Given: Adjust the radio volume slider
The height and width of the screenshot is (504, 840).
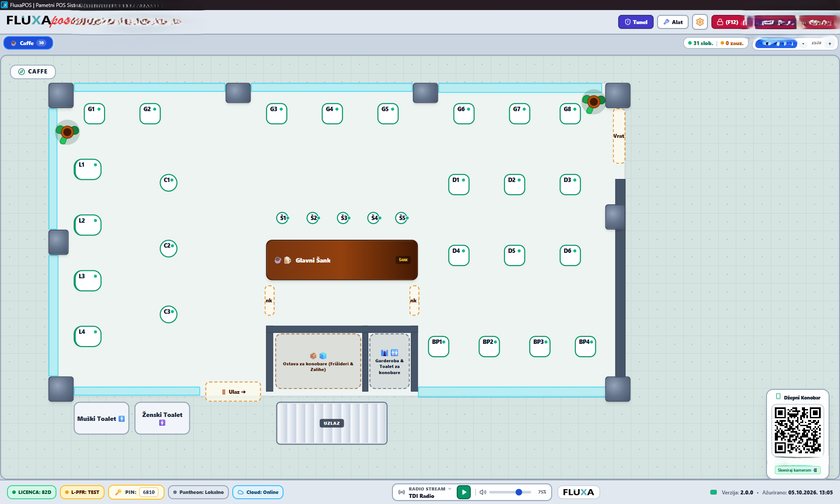Looking at the screenshot, I should pyautogui.click(x=510, y=492).
